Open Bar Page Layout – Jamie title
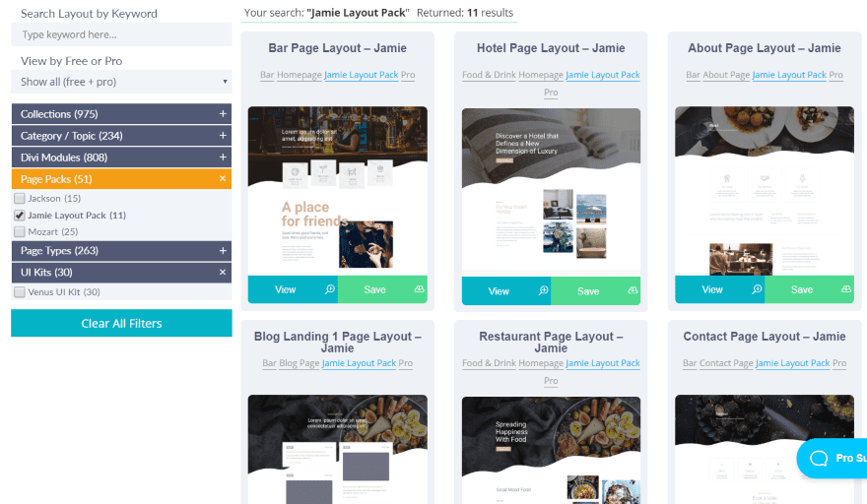The image size is (867, 504). click(337, 48)
